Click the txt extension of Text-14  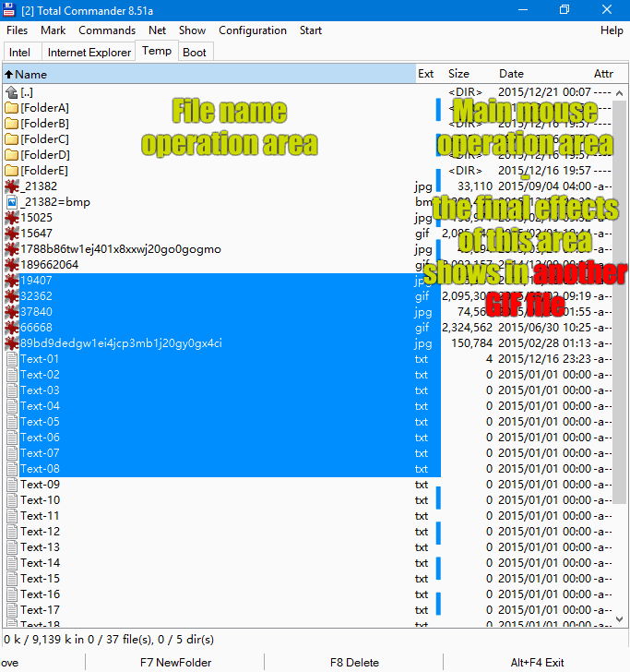(422, 563)
